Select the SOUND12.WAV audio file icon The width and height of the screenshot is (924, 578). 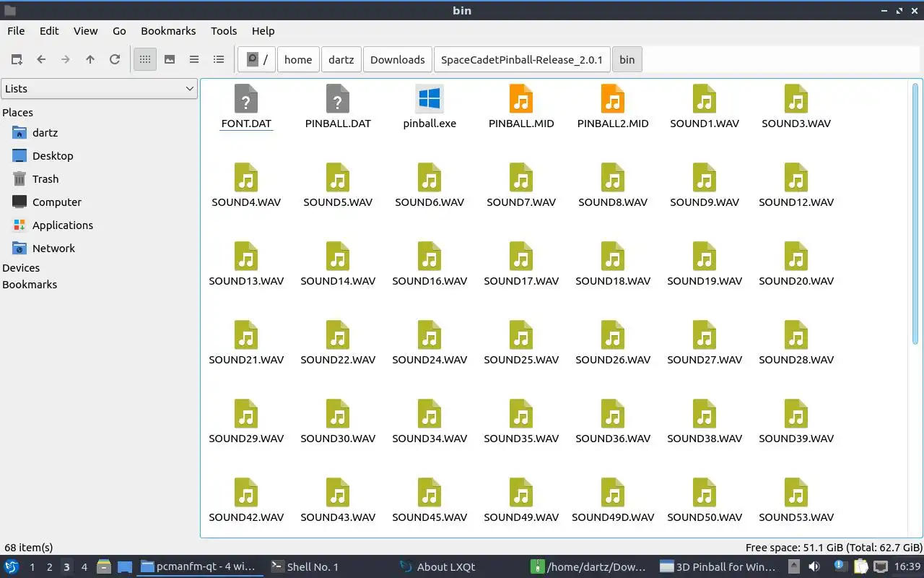click(x=796, y=178)
